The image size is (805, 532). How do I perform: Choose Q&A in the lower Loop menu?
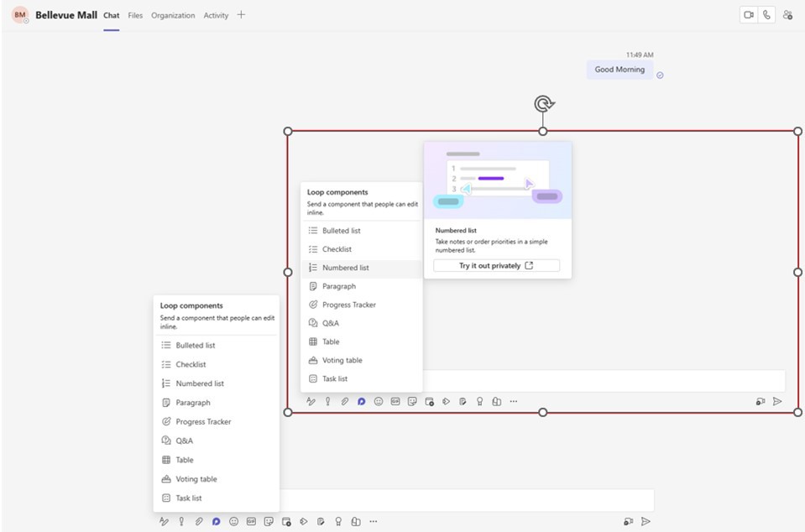[216, 441]
